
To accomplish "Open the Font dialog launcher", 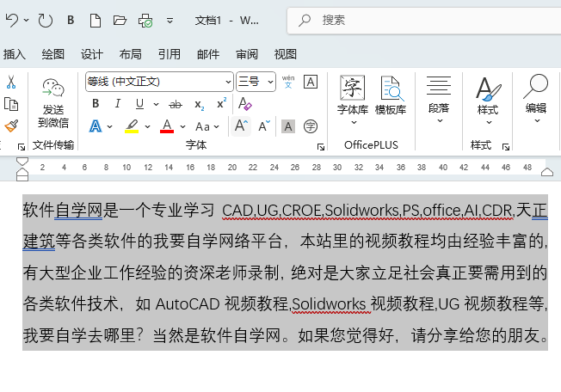I will click(x=321, y=146).
